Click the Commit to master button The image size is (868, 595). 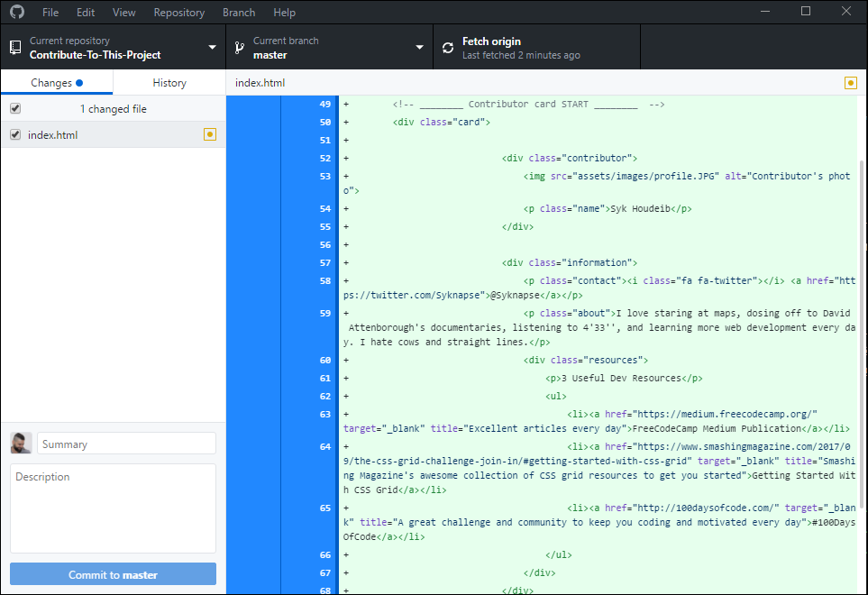click(112, 573)
